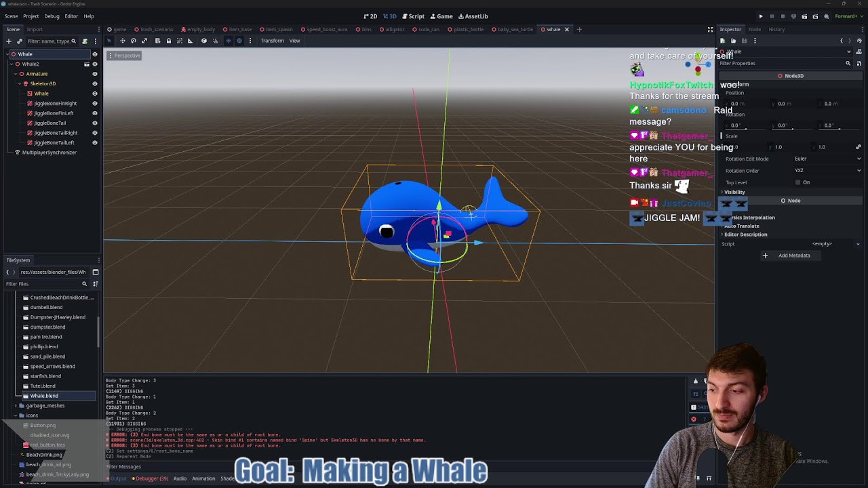Image resolution: width=868 pixels, height=488 pixels.
Task: Switch to the History tab
Action: (776, 29)
